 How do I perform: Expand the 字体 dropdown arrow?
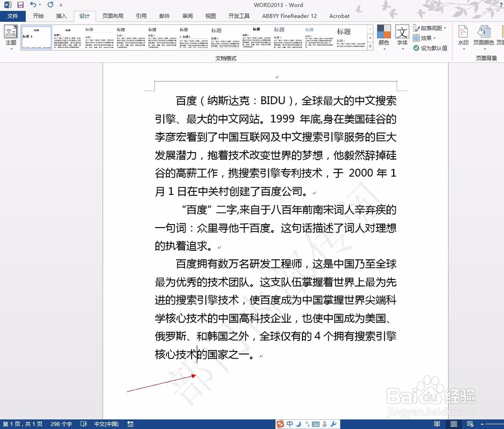402,49
